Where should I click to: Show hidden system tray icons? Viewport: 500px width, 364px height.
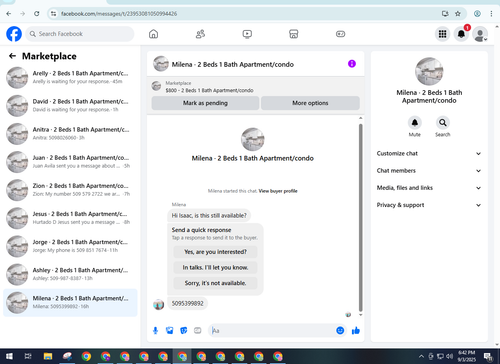point(421,356)
